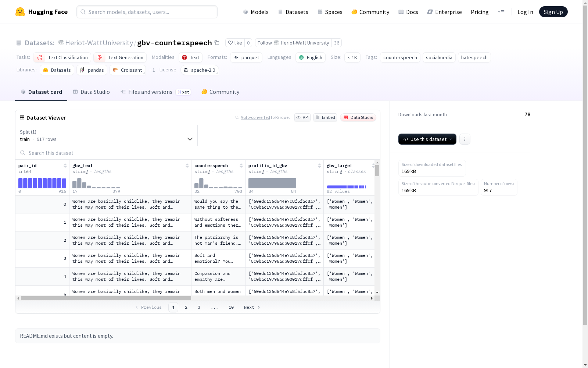Click the gbv_text lengths histogram
Viewport: 588px width, 368px height.
point(96,183)
